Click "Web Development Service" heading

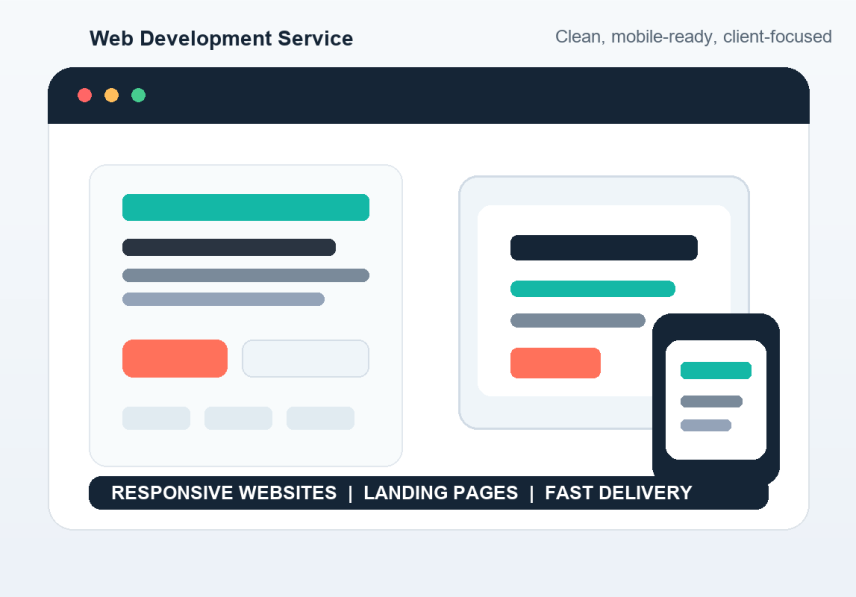tap(221, 39)
